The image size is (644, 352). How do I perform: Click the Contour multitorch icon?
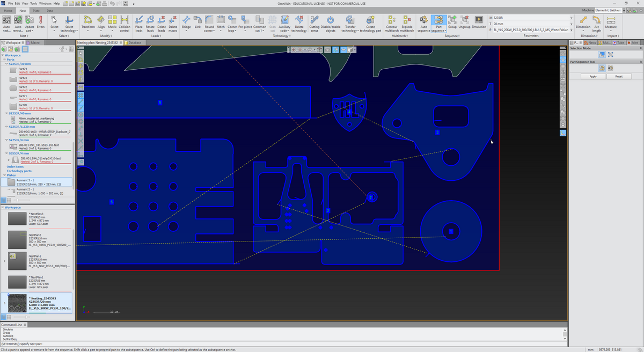pyautogui.click(x=392, y=19)
